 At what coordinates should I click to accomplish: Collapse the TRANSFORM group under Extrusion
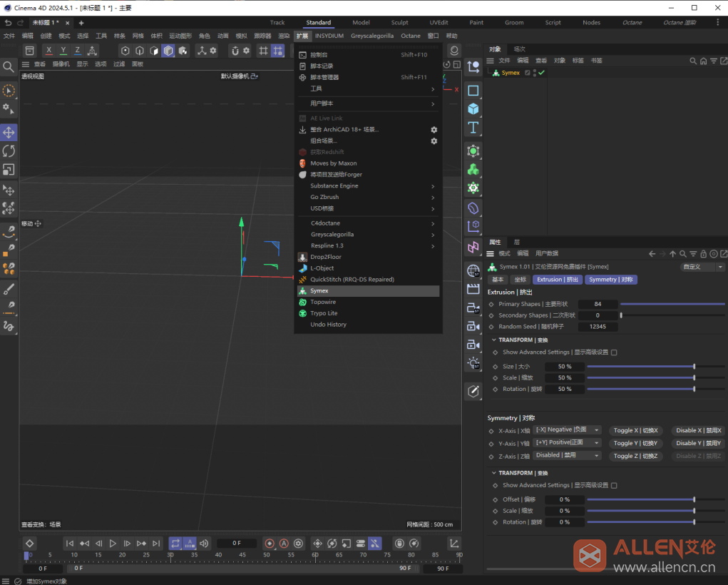[x=494, y=340]
